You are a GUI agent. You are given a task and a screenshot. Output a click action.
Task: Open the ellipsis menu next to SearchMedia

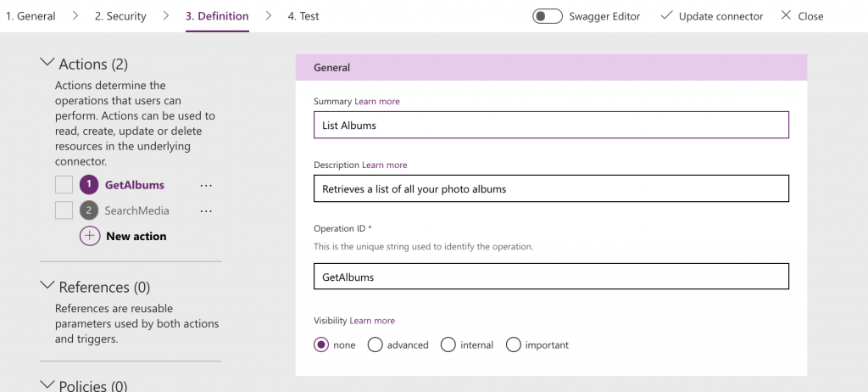pyautogui.click(x=206, y=210)
